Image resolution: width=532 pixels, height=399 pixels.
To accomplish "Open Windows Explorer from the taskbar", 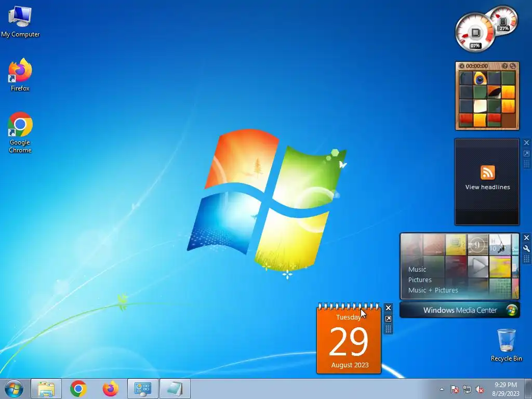I will (46, 389).
